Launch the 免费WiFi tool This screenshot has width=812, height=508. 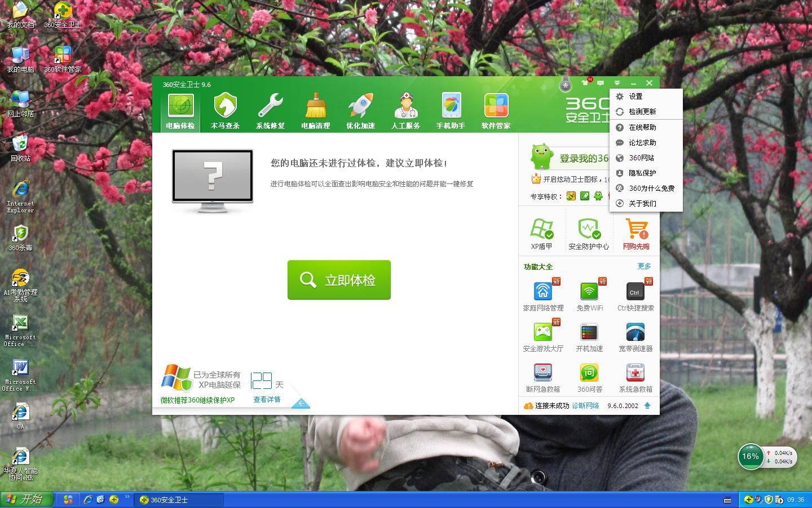tap(589, 296)
